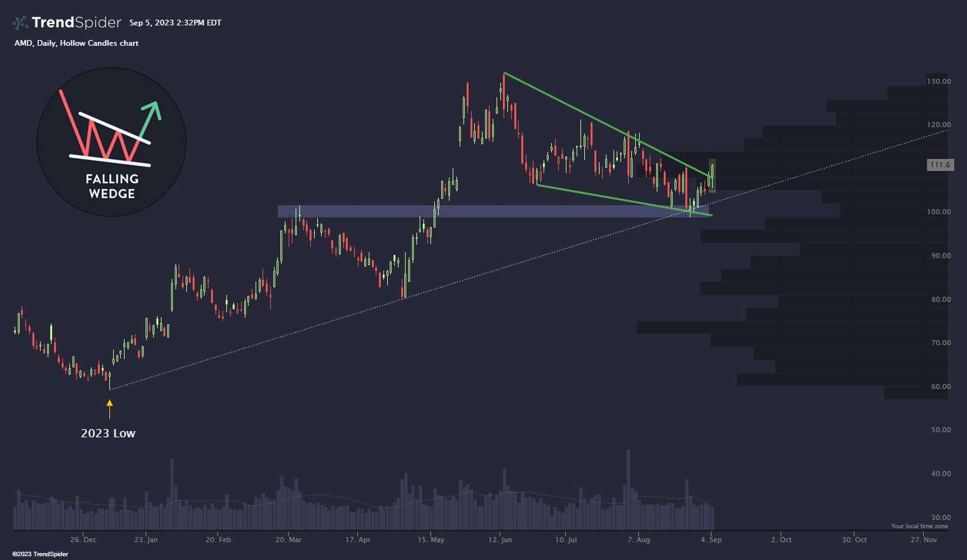Click the 2. Oct date label
This screenshot has height=560, width=967.
tap(781, 540)
